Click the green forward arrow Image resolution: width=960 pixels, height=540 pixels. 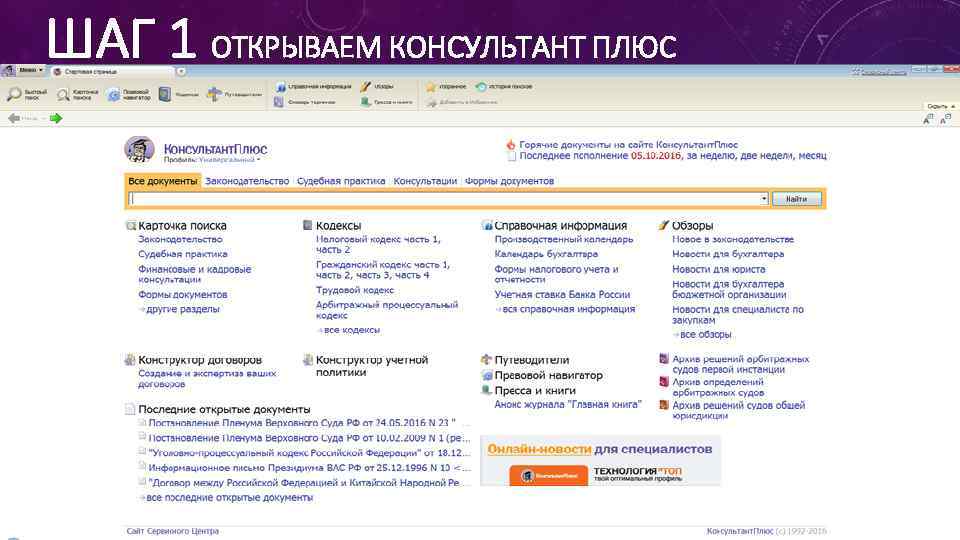[56, 118]
